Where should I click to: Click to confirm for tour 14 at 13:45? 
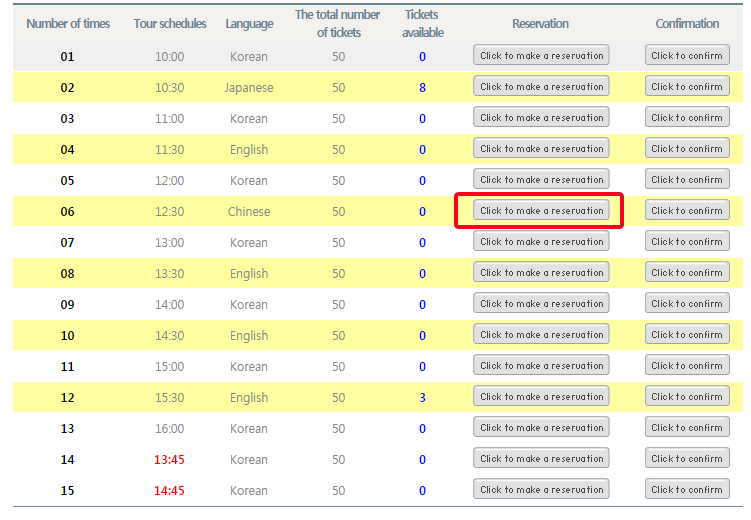pyautogui.click(x=687, y=458)
